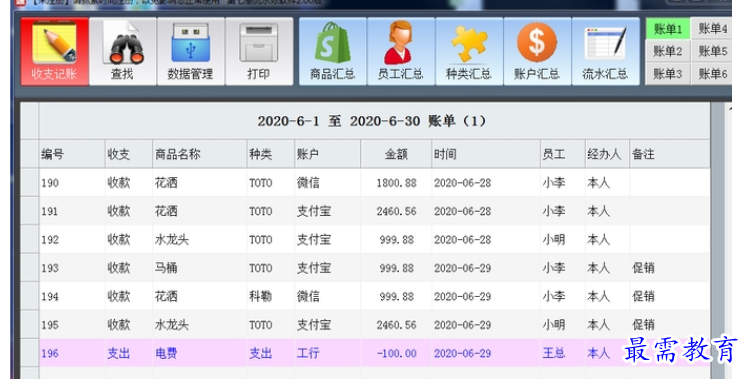The image size is (746, 381).
Task: Click 促销 remark in row 193
Action: [643, 268]
